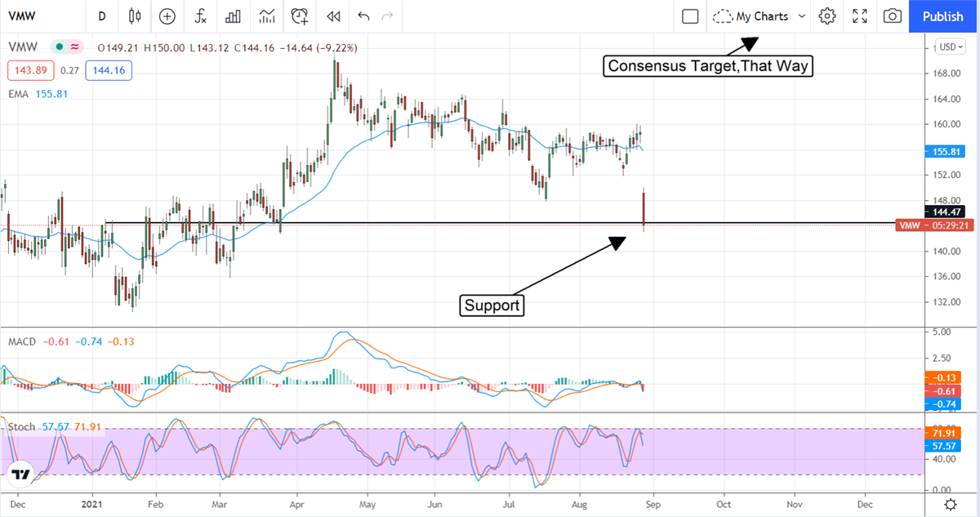
Task: Start bar replay with the rewind icon
Action: [333, 16]
